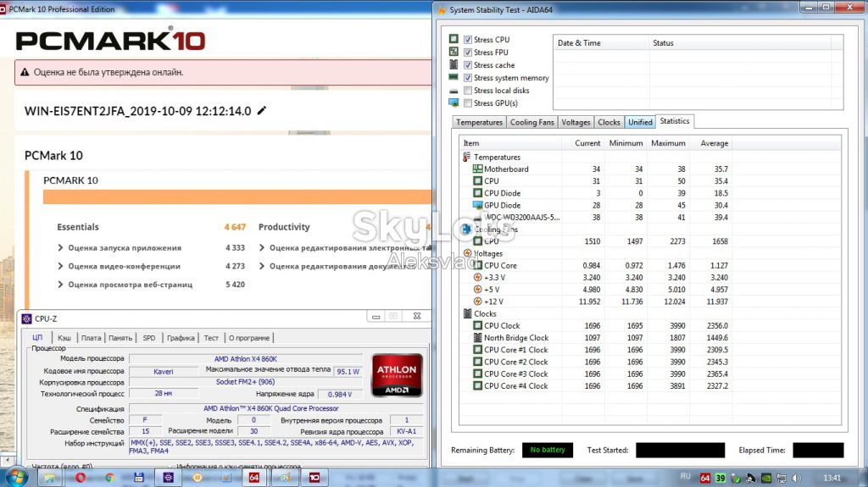Viewport: 868px width, 487px height.
Task: Click the cache chip icon beside Stress cache
Action: 453,64
